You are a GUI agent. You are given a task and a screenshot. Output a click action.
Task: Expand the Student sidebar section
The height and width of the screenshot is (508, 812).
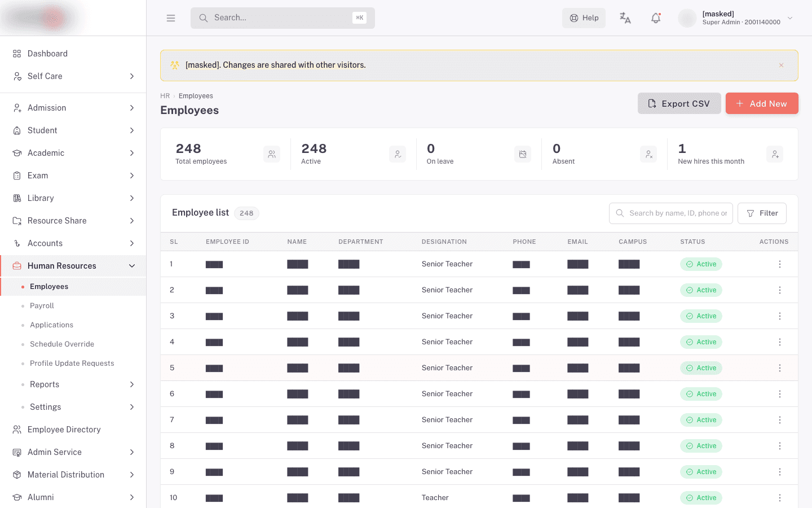click(73, 130)
